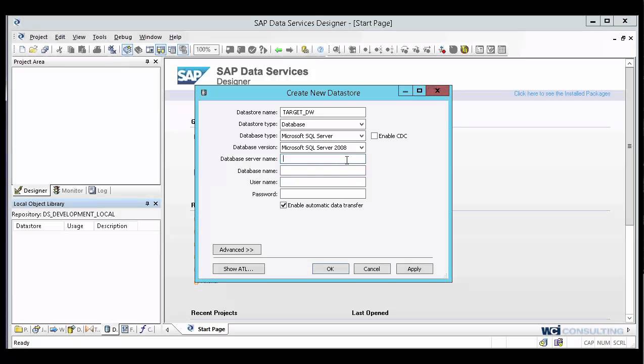
Task: Click the blue Help question-mark icon
Action: click(320, 50)
